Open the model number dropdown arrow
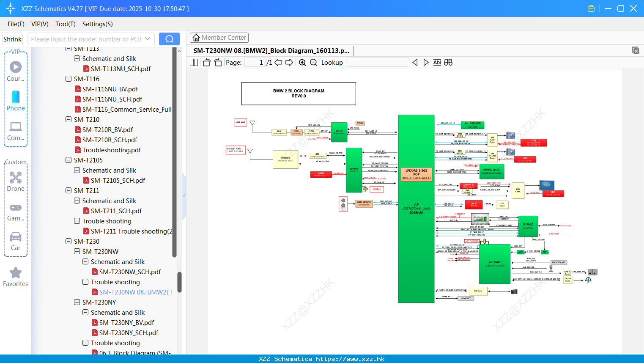 pyautogui.click(x=148, y=39)
